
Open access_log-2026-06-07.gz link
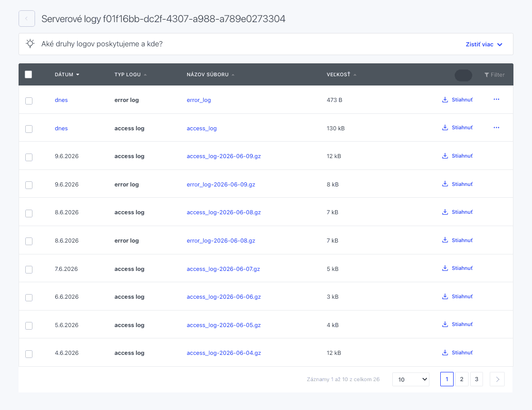point(223,269)
